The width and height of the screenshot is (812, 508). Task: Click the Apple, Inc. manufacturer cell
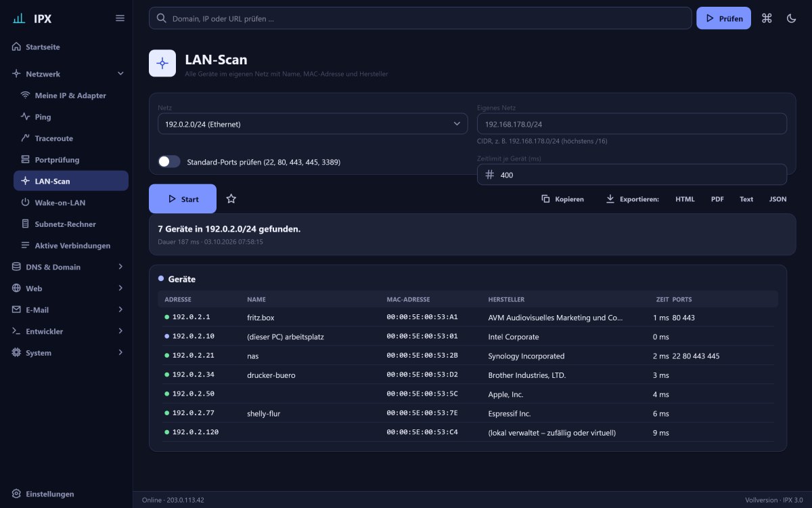[505, 394]
